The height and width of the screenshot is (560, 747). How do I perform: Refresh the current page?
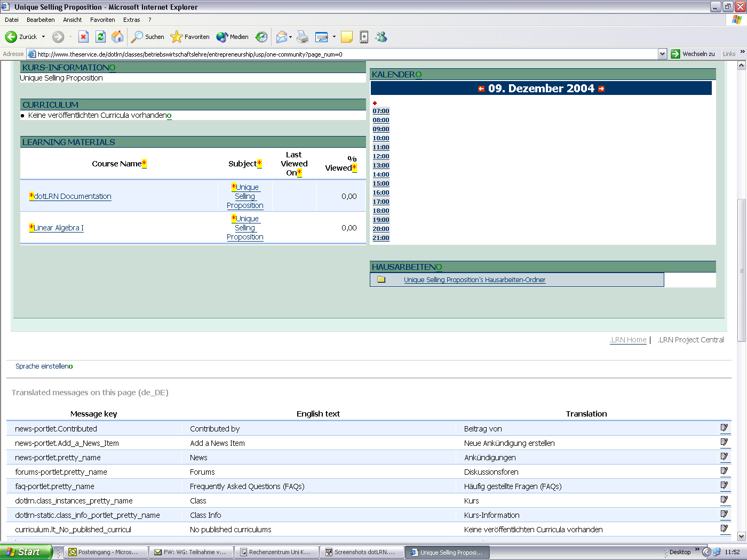[101, 37]
